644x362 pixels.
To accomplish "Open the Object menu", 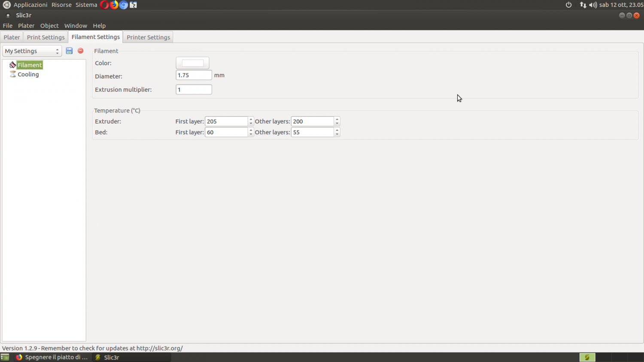I will click(x=49, y=26).
